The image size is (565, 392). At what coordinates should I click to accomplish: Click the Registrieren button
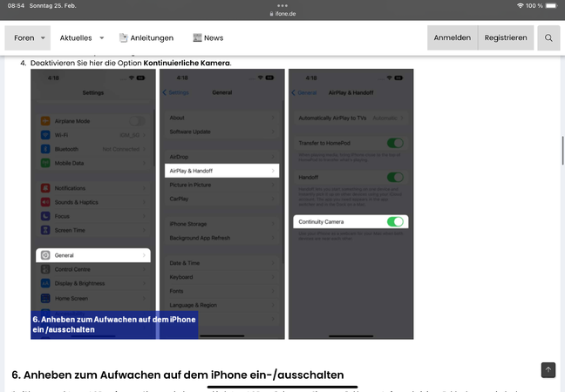click(506, 37)
